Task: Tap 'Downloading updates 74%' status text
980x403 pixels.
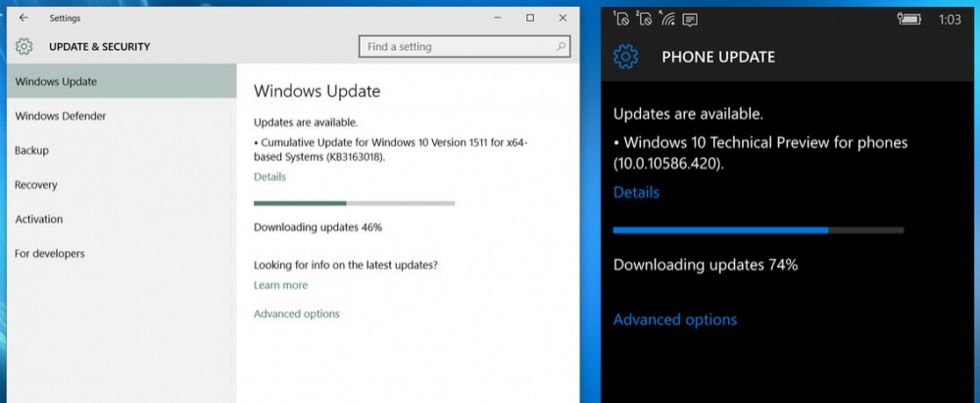Action: pos(706,265)
